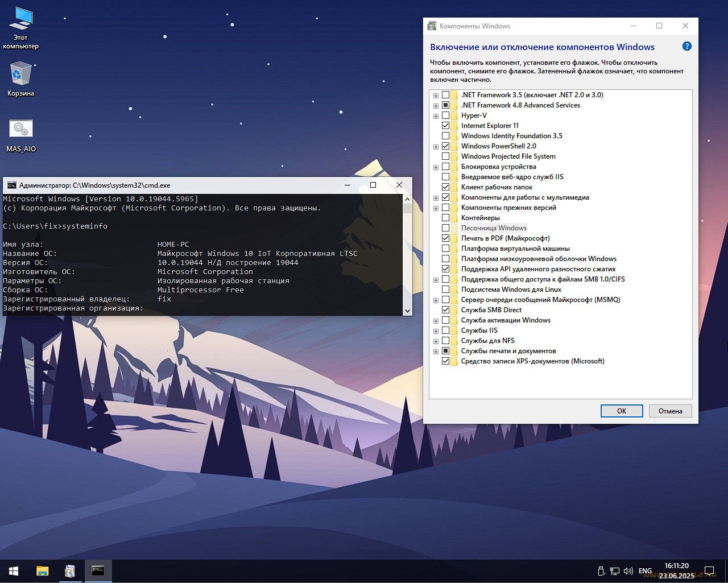728x583 pixels.
Task: Expand the Windows PowerShell 2.0 node
Action: pos(436,147)
